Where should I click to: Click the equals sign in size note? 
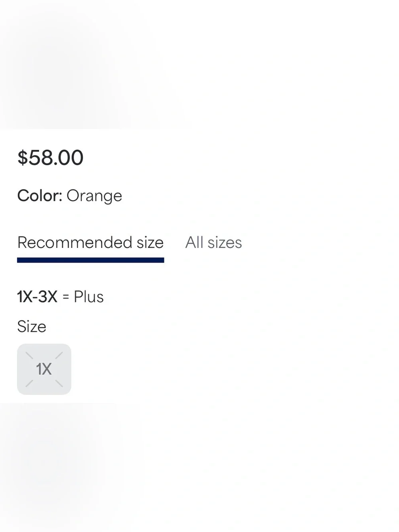pyautogui.click(x=66, y=297)
